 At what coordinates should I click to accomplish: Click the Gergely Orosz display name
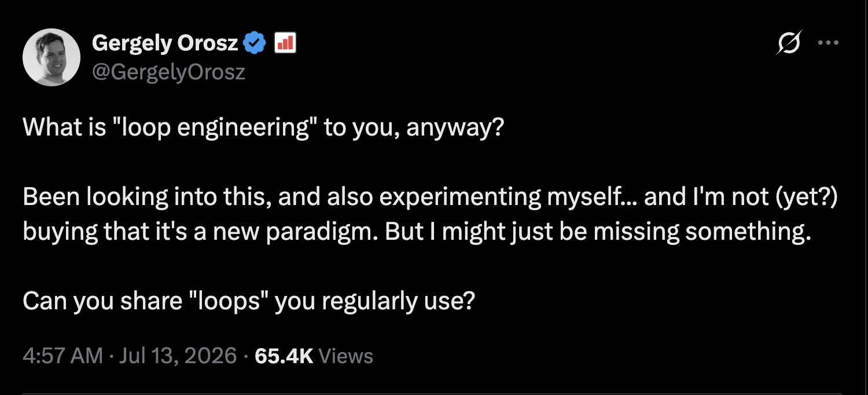[165, 42]
